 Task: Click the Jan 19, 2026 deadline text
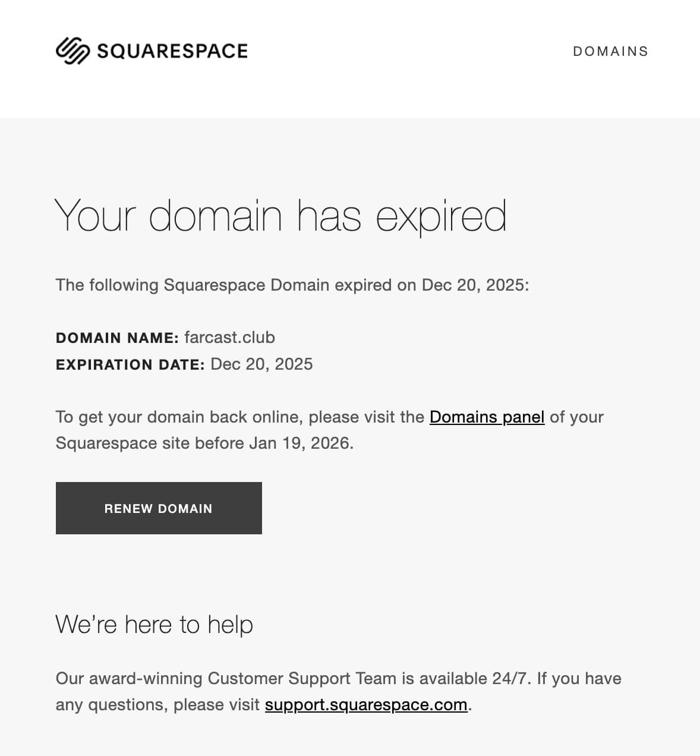[301, 443]
